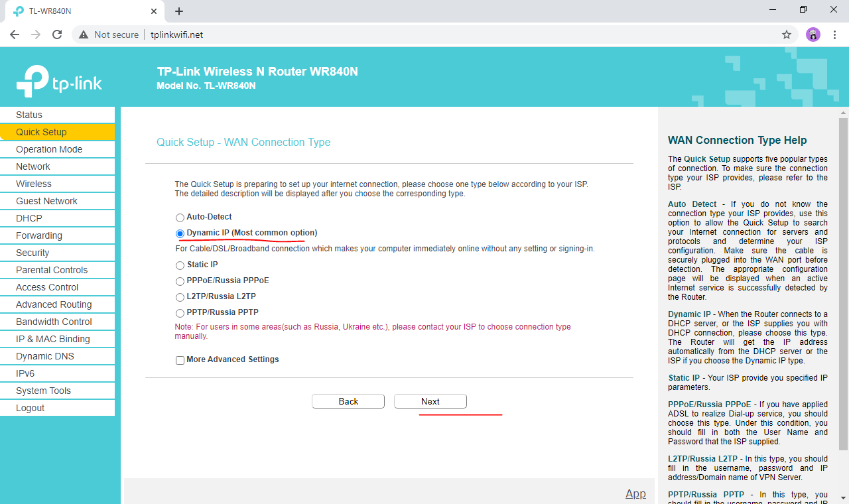Click the Quick Setup - WAN Connection Type title
Screen dimensions: 849x504
coord(243,142)
